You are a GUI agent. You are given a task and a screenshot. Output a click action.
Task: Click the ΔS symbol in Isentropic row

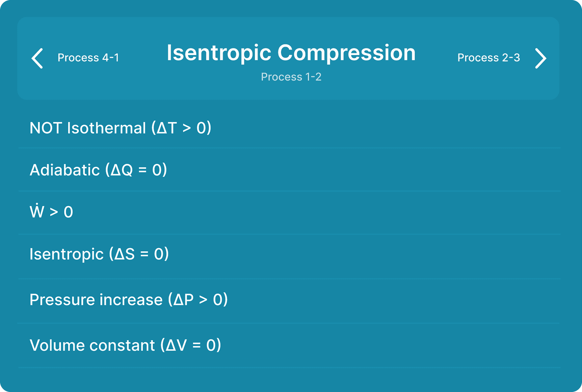point(124,254)
